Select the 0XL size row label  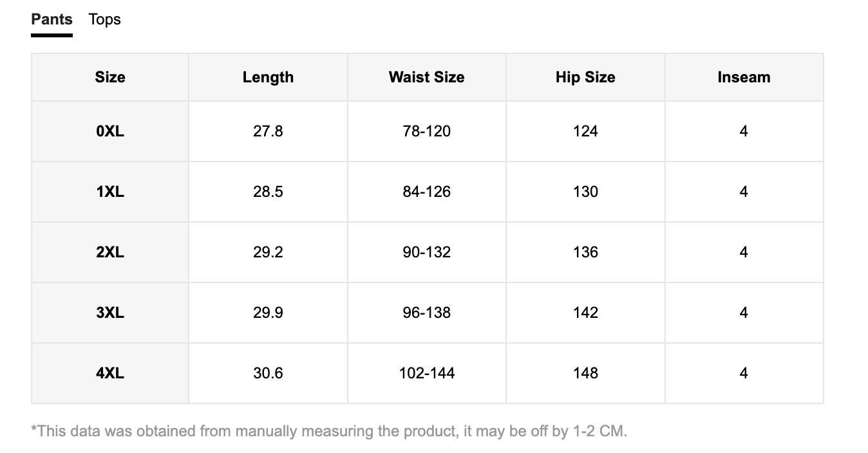coord(110,131)
